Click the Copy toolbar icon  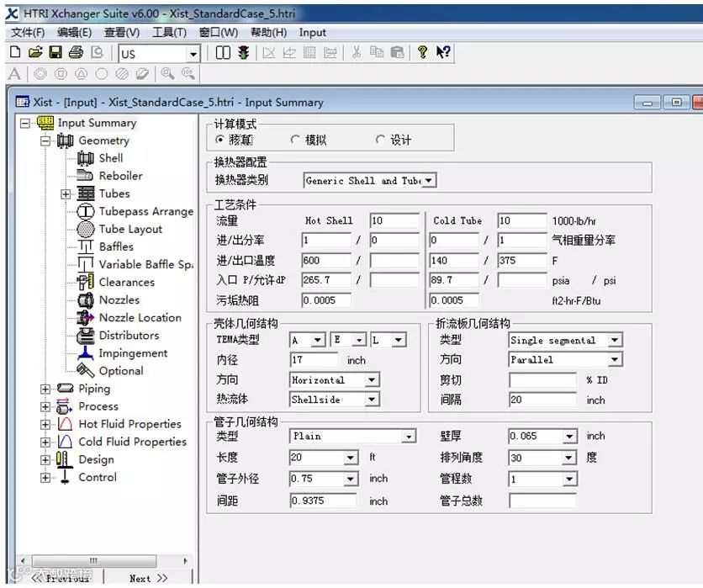coord(377,52)
